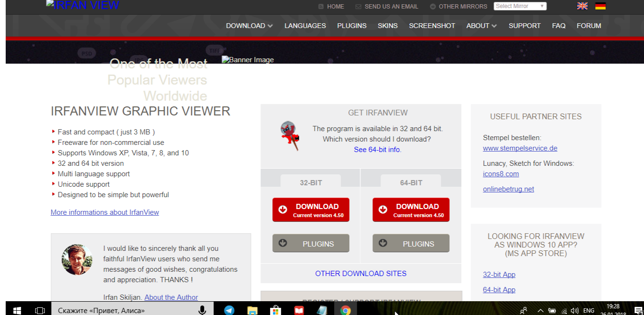Viewport: 644px width, 315px height.
Task: Click the speaker icon in the system tray
Action: 574,310
